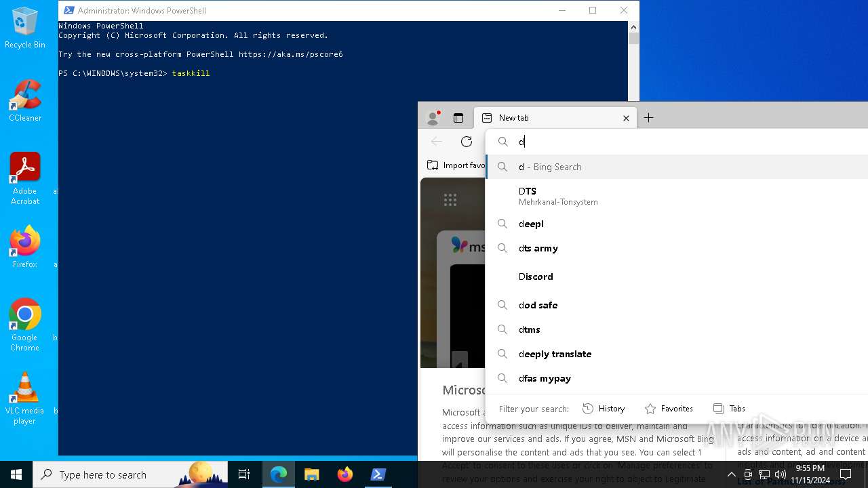Open VLC media player desktop shortcut
This screenshot has height=488, width=868.
coord(25,399)
